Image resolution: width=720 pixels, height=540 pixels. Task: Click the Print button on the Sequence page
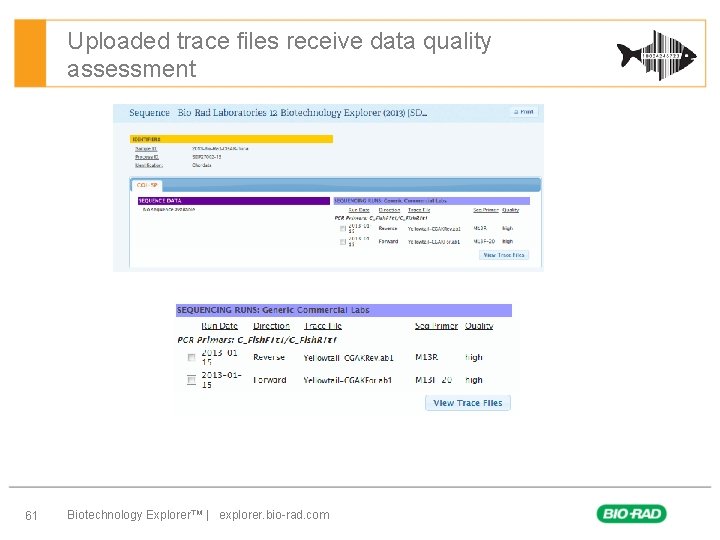(523, 112)
